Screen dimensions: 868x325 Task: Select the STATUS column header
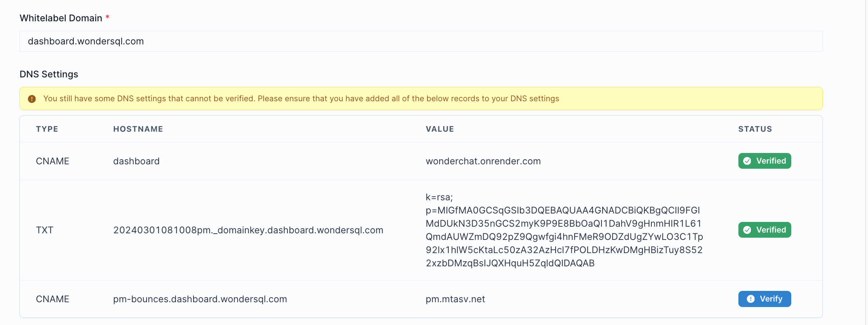(x=755, y=129)
